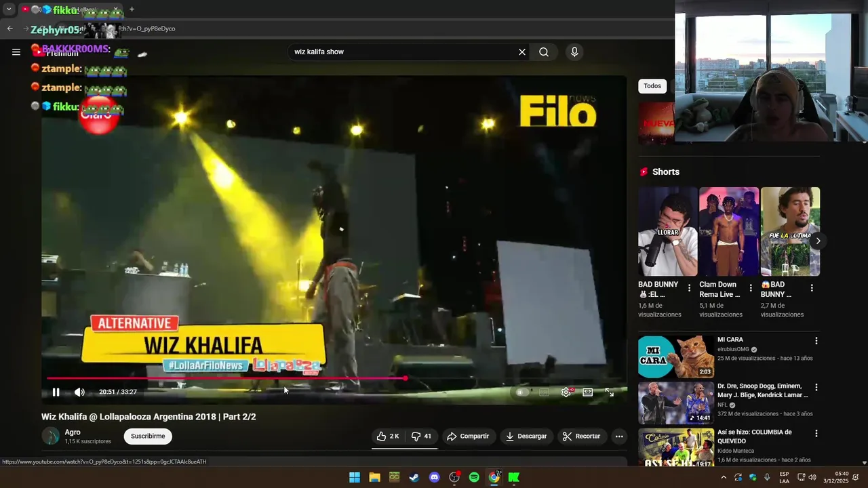Run search with magnifier icon
The width and height of the screenshot is (868, 488).
(x=544, y=52)
